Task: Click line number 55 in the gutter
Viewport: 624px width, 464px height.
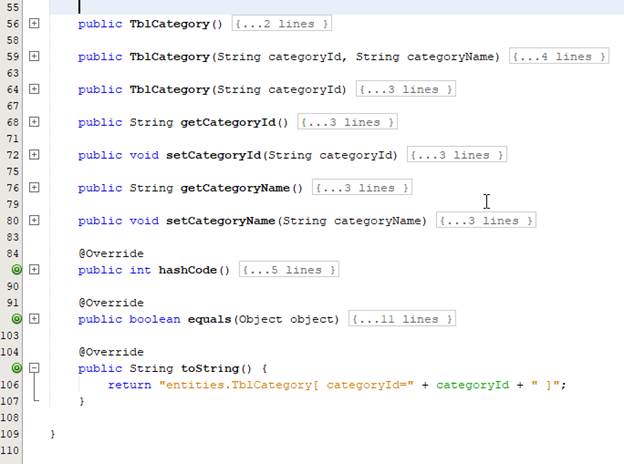Action: click(13, 7)
